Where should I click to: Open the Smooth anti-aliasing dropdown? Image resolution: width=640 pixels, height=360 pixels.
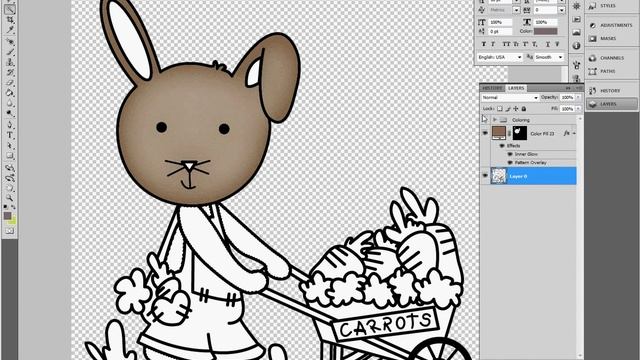coord(549,57)
